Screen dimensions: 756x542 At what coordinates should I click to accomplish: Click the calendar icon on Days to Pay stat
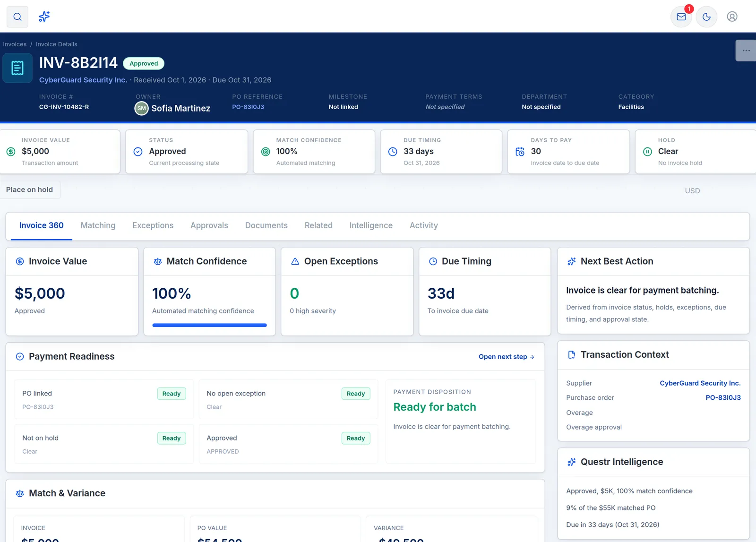tap(520, 152)
